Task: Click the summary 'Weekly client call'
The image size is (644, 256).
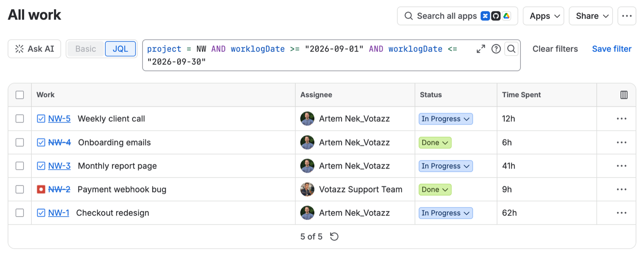Action: click(x=111, y=119)
